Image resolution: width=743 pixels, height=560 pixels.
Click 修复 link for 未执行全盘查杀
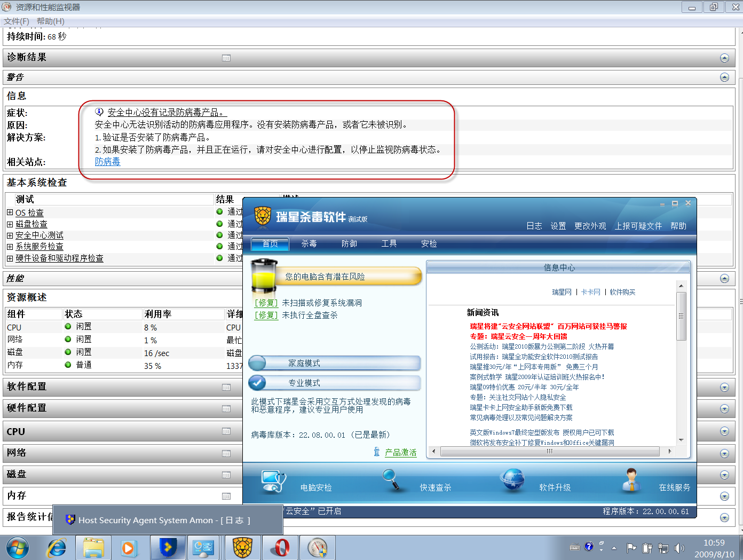[266, 315]
